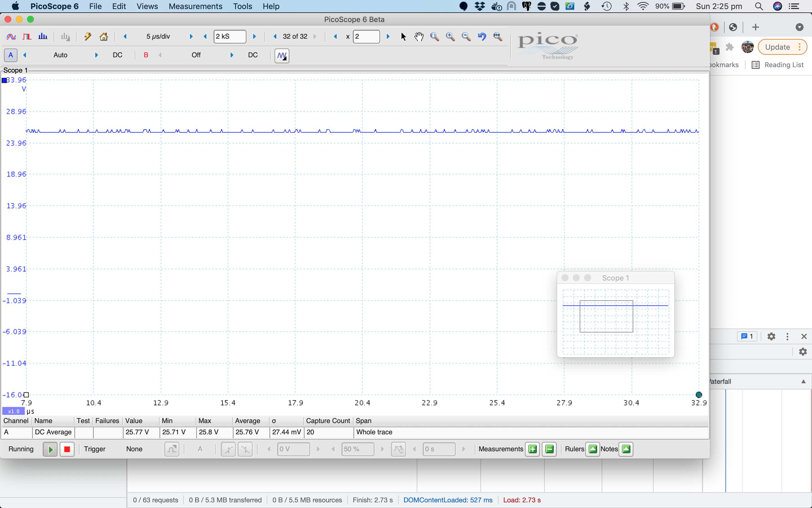
Task: Start capture with green play button
Action: 50,449
